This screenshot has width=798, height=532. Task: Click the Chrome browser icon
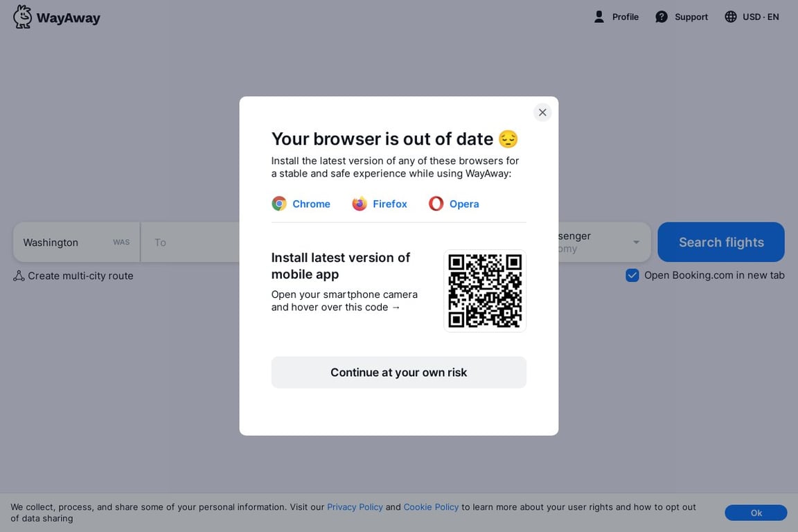pos(279,204)
